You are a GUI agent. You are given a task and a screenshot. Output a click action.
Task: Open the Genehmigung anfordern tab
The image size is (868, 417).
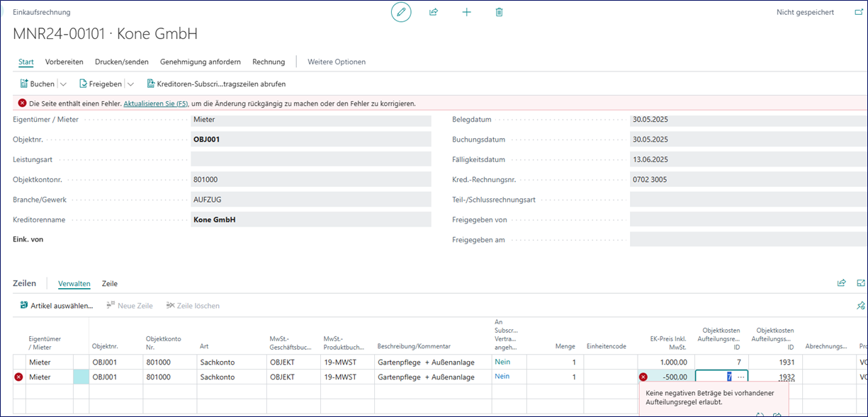coord(200,62)
